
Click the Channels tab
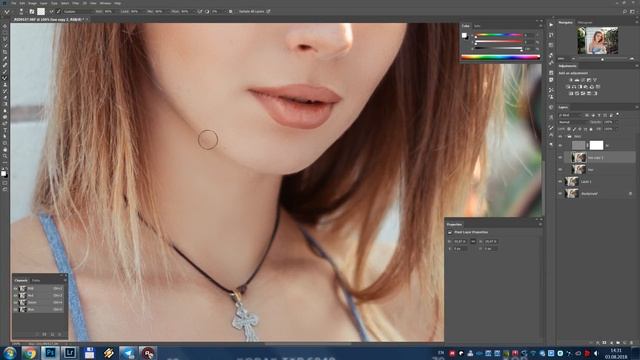coord(21,280)
